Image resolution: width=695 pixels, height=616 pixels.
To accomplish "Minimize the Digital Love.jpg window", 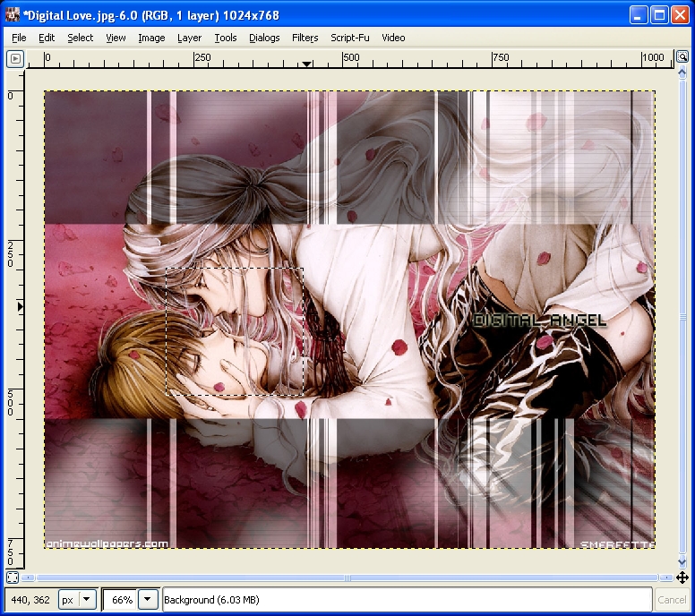I will pos(638,15).
